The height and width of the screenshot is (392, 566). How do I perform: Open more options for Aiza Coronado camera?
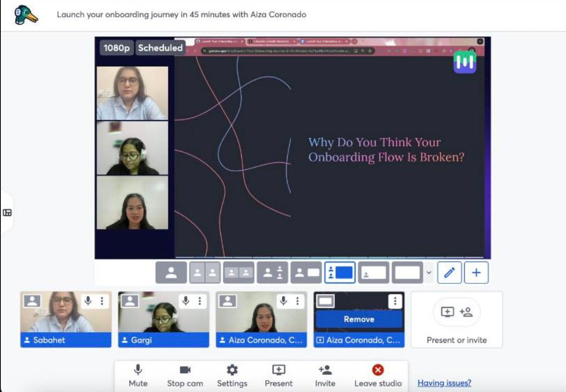click(x=297, y=301)
